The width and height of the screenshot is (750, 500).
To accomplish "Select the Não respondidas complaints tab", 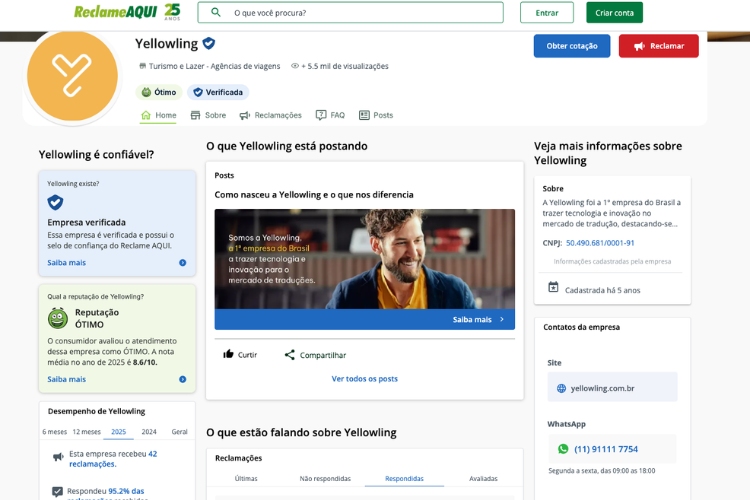I will tap(325, 478).
